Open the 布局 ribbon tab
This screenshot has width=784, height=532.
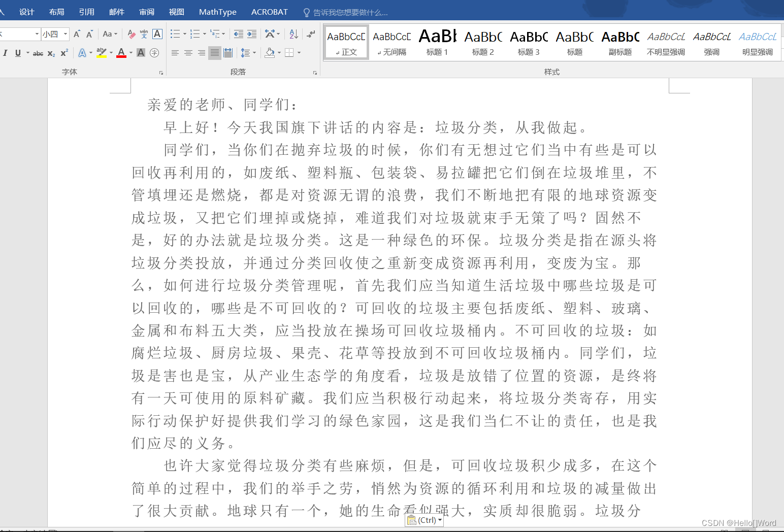(x=57, y=12)
